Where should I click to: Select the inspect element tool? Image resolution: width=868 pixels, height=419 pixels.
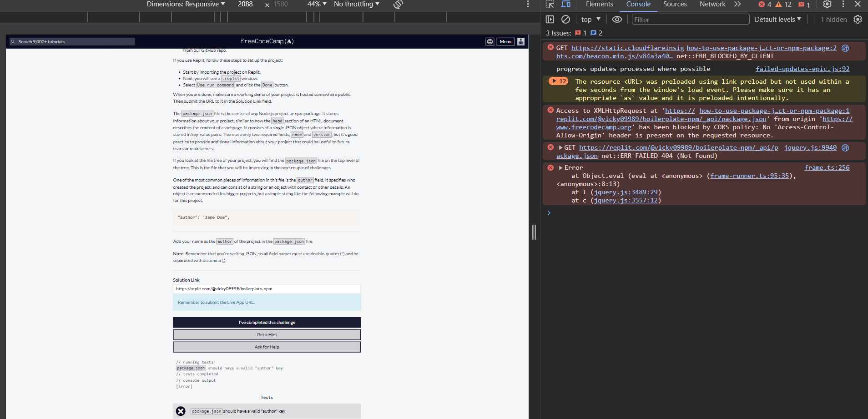(550, 4)
